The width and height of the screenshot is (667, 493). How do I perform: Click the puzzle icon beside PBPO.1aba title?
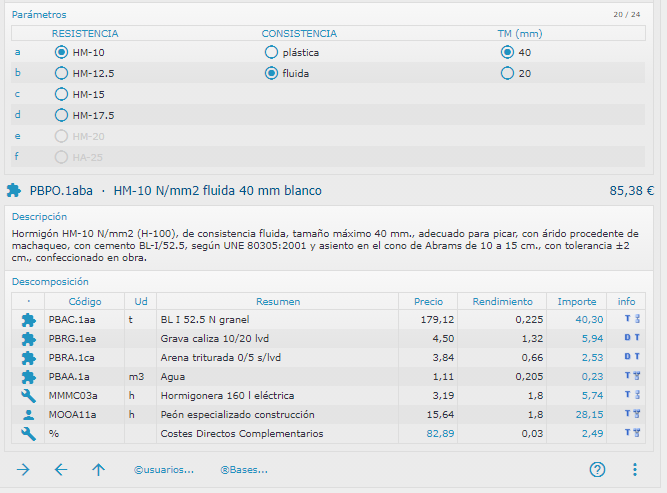click(x=14, y=190)
